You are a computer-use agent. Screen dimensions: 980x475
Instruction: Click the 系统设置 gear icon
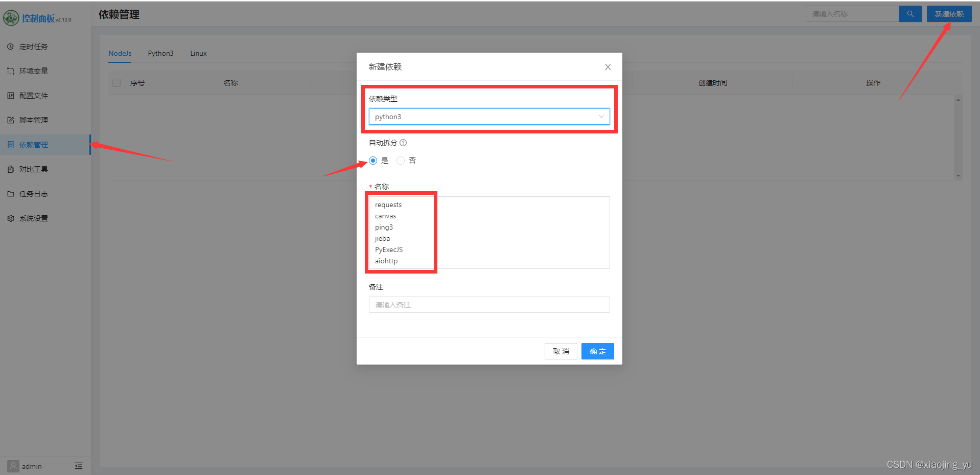11,218
